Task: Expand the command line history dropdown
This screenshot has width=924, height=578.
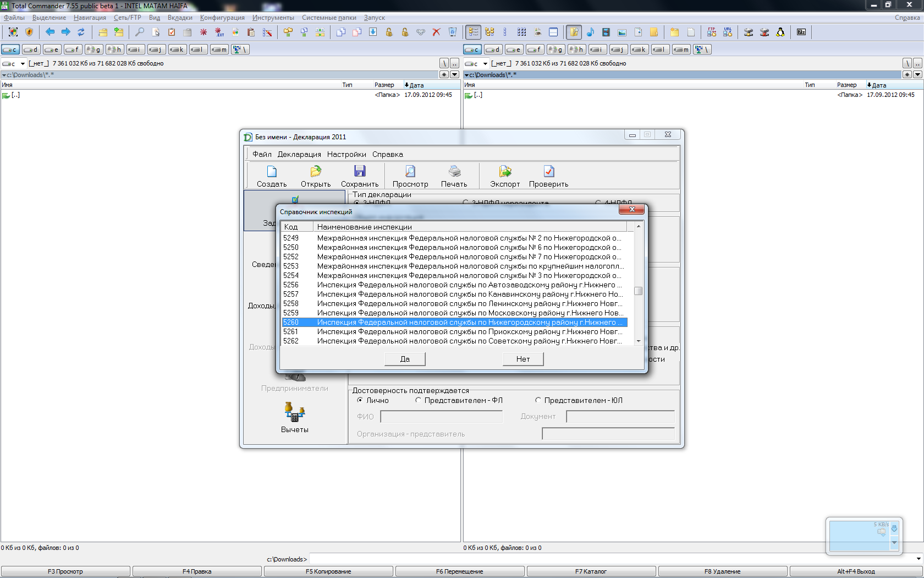Action: (919, 559)
